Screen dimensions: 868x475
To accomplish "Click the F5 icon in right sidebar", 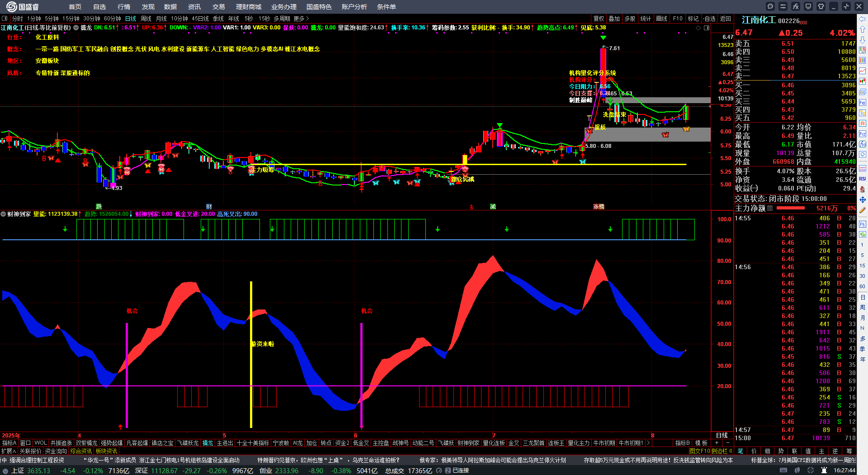I will [x=863, y=224].
